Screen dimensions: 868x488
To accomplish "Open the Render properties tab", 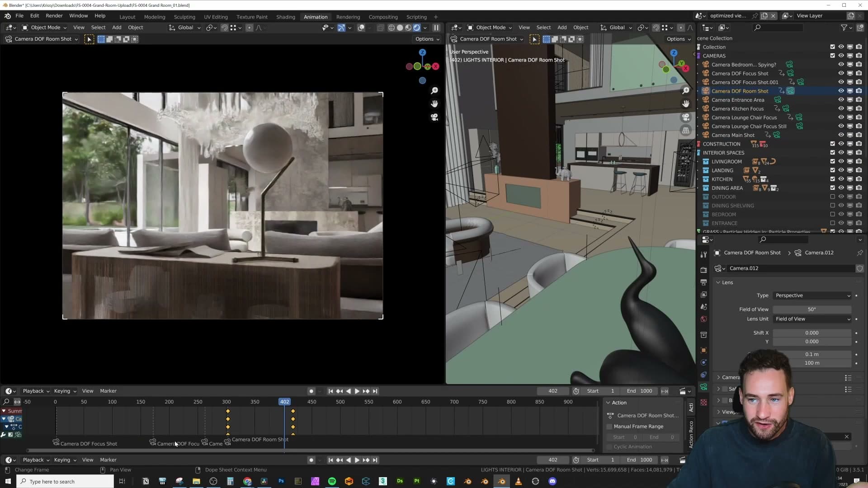I will pyautogui.click(x=703, y=270).
